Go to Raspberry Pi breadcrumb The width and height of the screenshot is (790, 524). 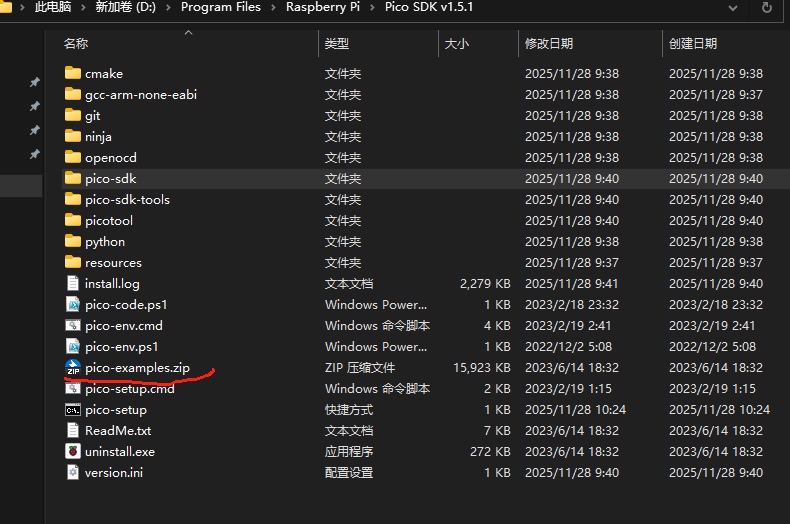(x=323, y=7)
